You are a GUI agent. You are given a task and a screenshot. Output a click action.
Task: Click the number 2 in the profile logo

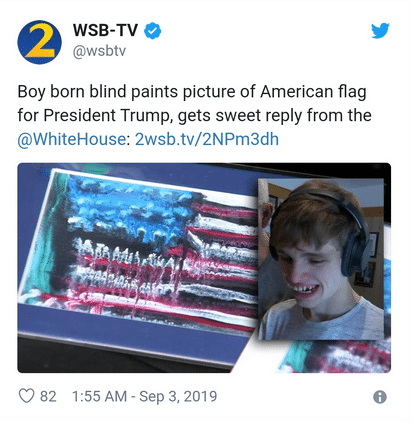[x=39, y=41]
